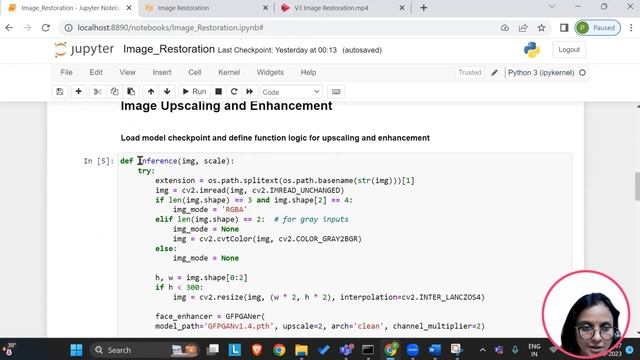Reload the current page
The image size is (640, 360).
(x=46, y=28)
